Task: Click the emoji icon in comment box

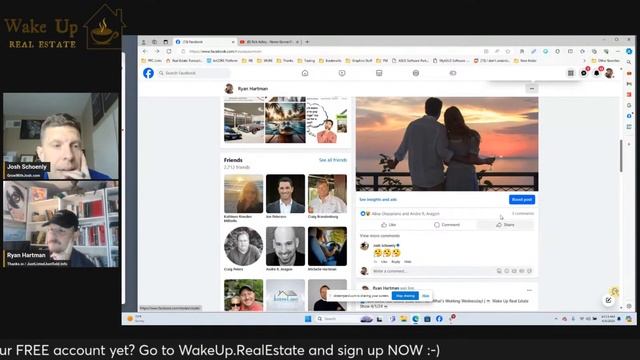Action: pos(507,271)
